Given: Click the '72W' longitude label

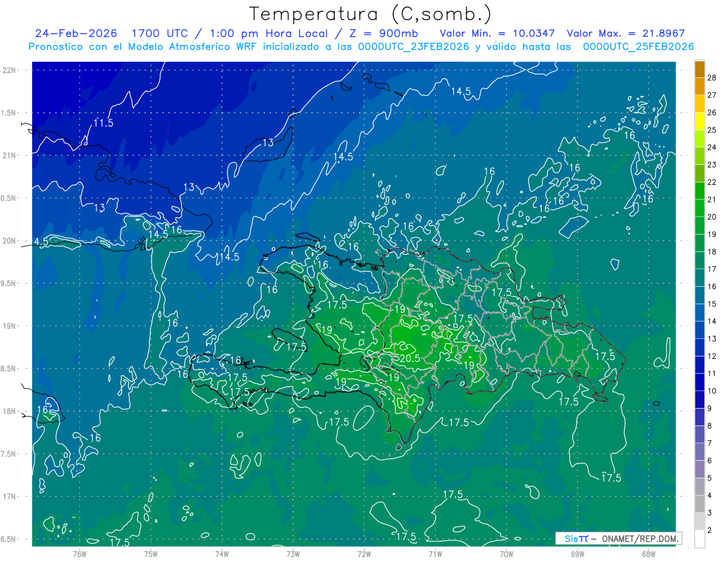Looking at the screenshot, I should pos(364,554).
